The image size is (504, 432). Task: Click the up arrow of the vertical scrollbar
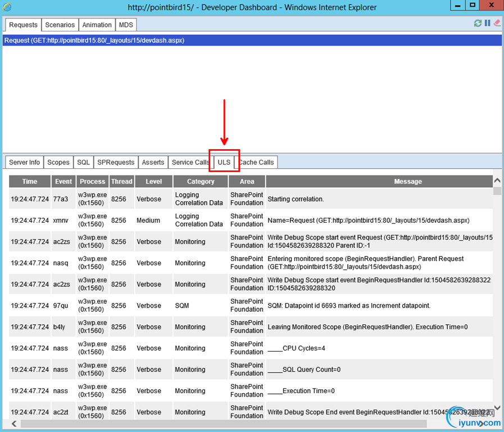point(497,181)
